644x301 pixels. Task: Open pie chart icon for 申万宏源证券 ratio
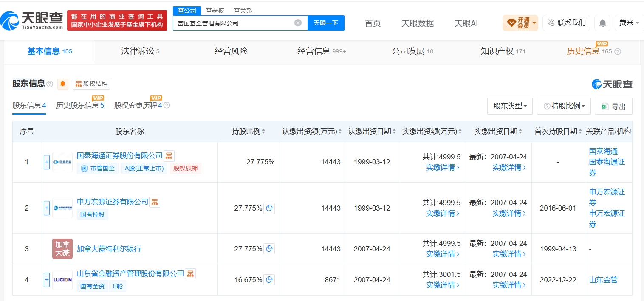click(x=269, y=208)
